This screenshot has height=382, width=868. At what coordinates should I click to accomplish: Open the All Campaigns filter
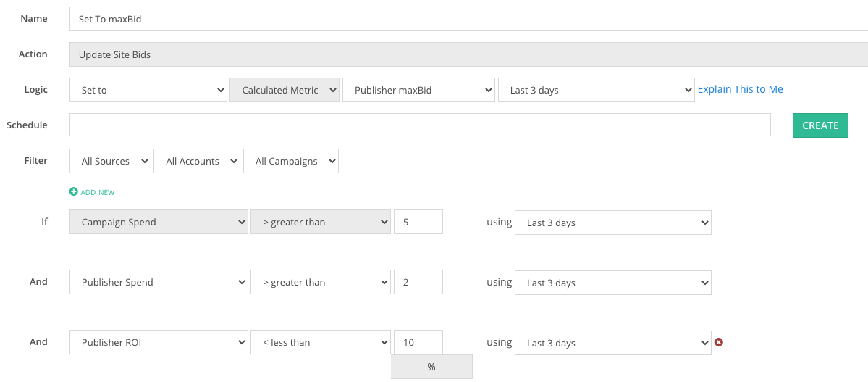(290, 162)
